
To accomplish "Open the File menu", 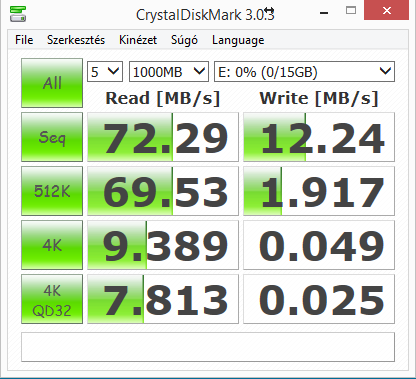I will point(24,40).
